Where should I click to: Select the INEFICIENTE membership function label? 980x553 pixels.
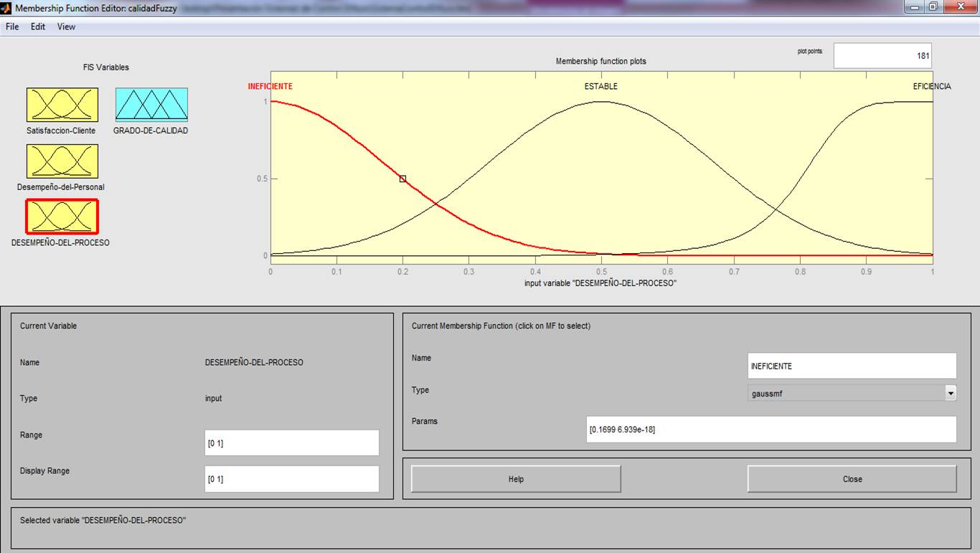[x=270, y=87]
